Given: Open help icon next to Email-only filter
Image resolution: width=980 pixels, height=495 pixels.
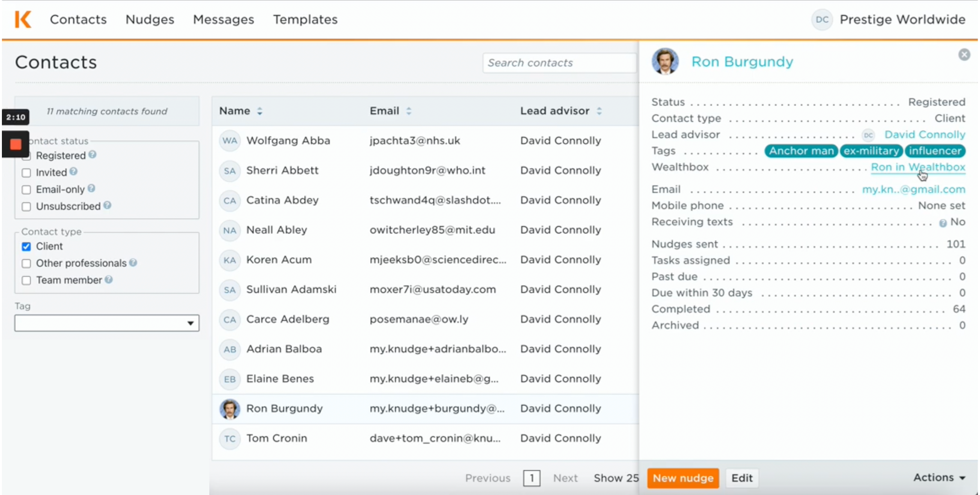Looking at the screenshot, I should click(x=91, y=188).
